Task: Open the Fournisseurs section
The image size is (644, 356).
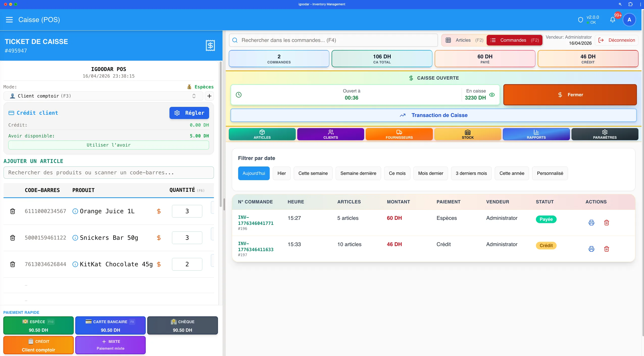Action: pyautogui.click(x=399, y=134)
